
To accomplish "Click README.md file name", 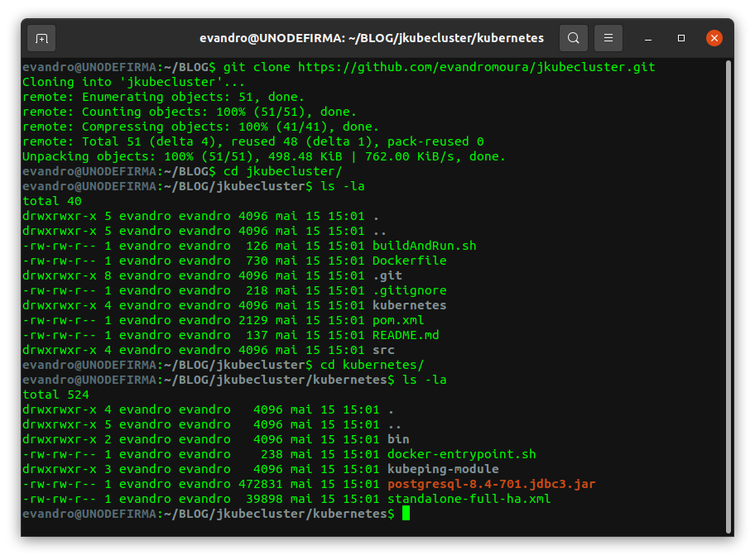I will (406, 335).
